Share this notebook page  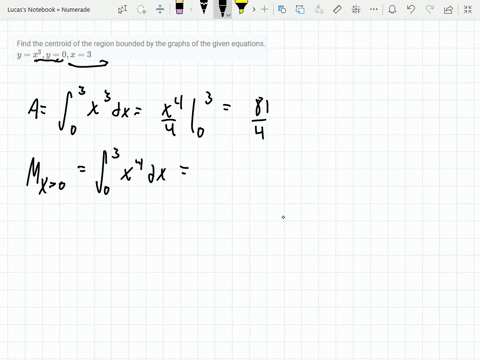448,9
